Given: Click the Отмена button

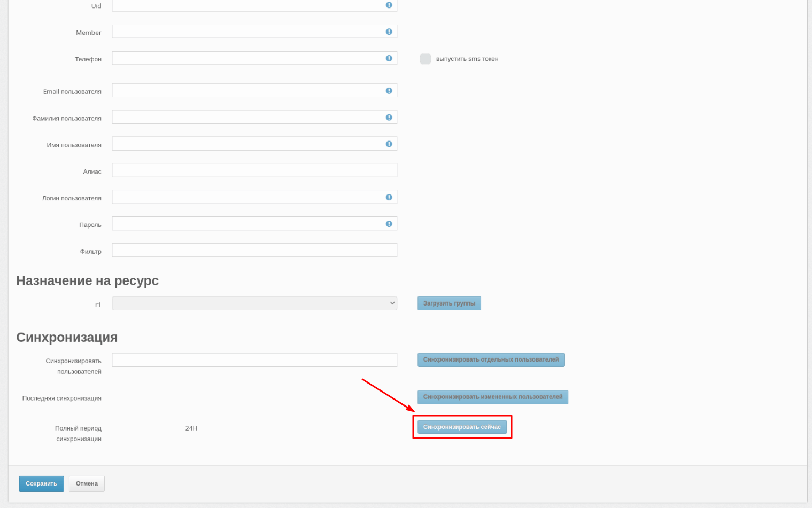Looking at the screenshot, I should click(87, 484).
